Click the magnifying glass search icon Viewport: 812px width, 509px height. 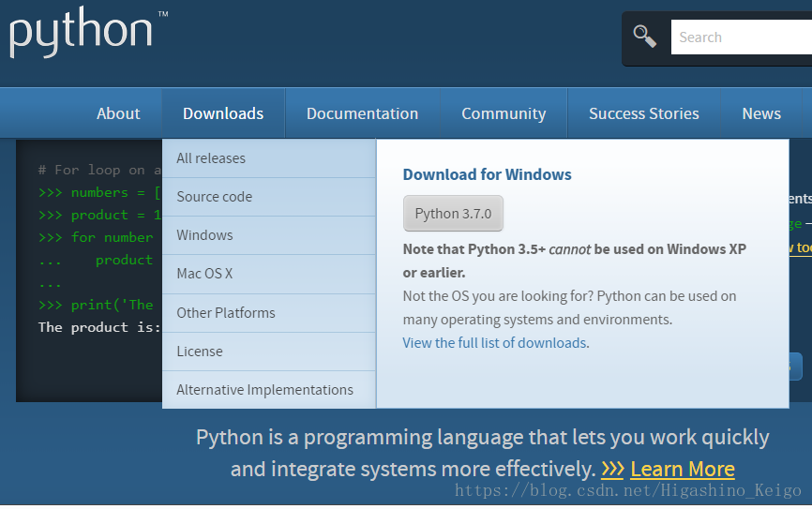click(x=645, y=37)
